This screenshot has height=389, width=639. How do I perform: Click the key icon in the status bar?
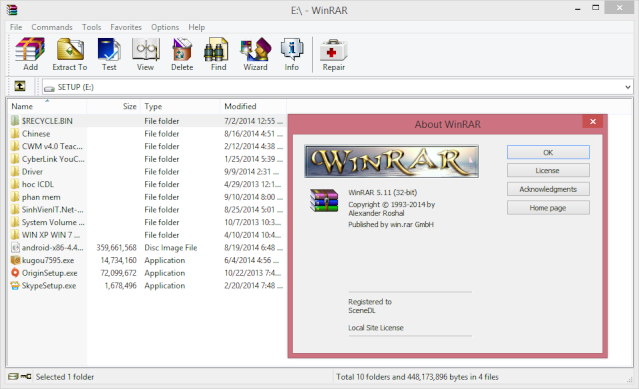pos(26,376)
